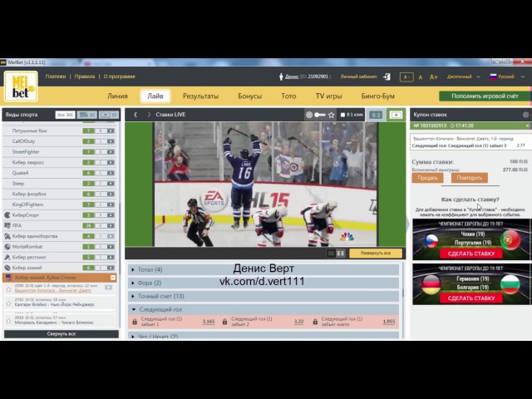Show score 0:2 panel button
Screen dimensions: 532x399
point(376,115)
